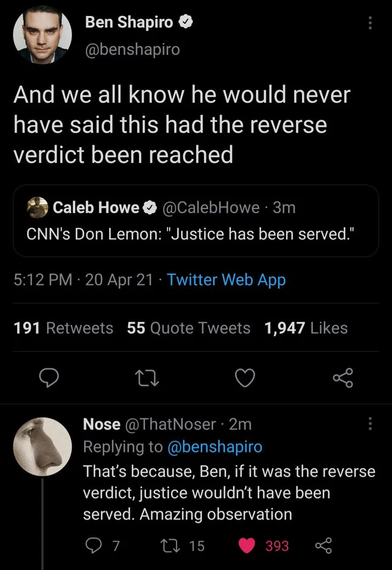Open the Nose reply's three-dot menu

point(369,424)
